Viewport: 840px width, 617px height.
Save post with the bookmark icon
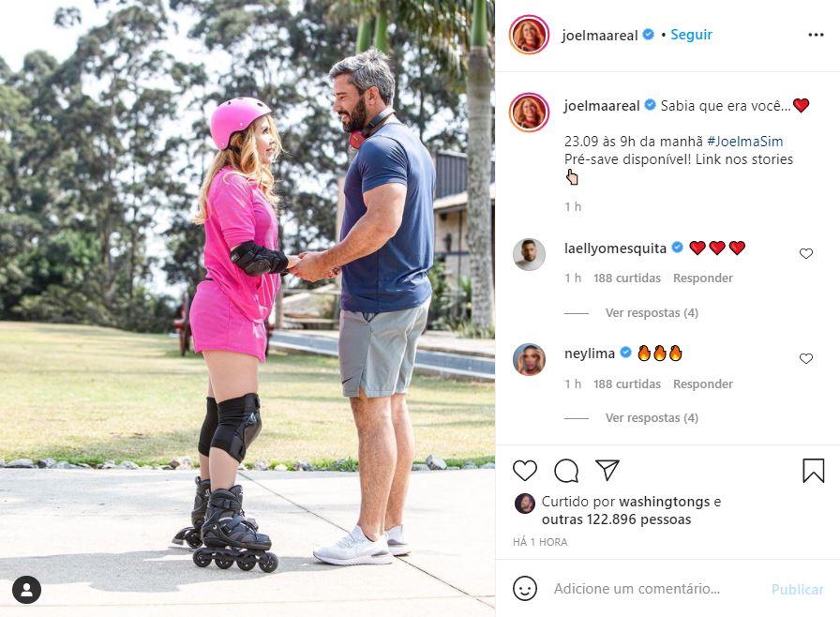point(813,471)
